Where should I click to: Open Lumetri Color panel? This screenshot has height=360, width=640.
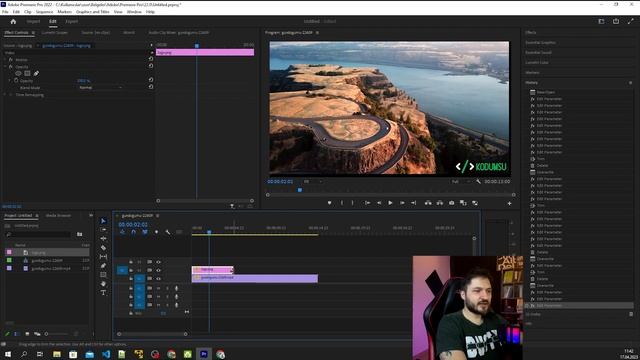pyautogui.click(x=537, y=62)
